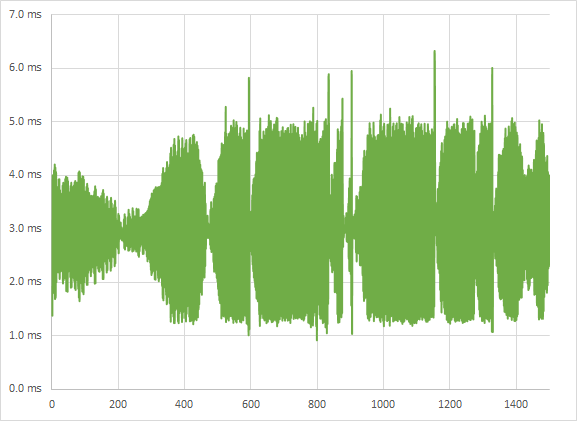
Task: Click the 0 x-axis label
Action: pos(52,404)
